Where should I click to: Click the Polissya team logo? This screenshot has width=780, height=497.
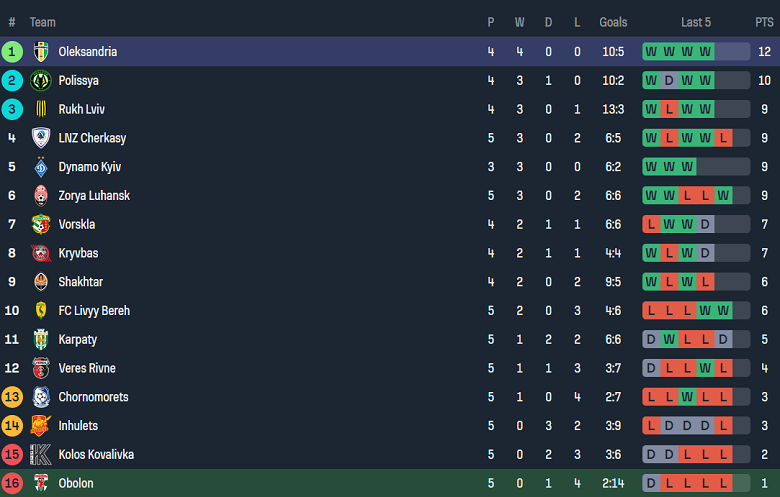pos(41,81)
